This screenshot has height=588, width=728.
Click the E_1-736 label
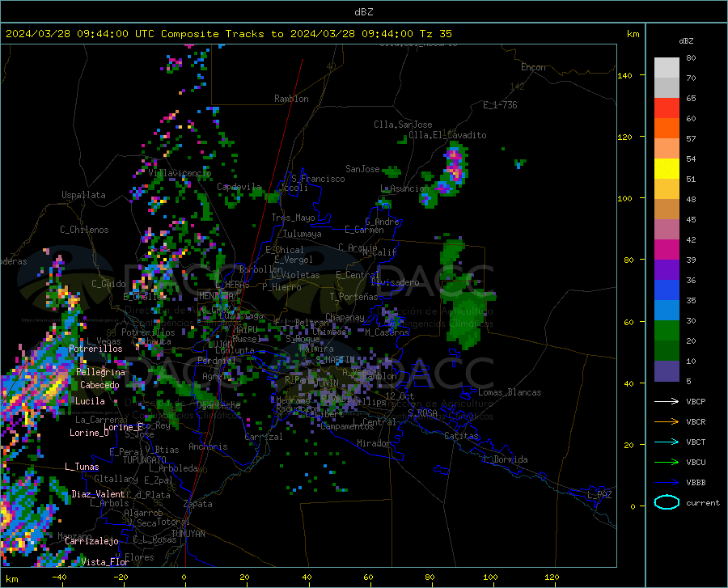[500, 105]
